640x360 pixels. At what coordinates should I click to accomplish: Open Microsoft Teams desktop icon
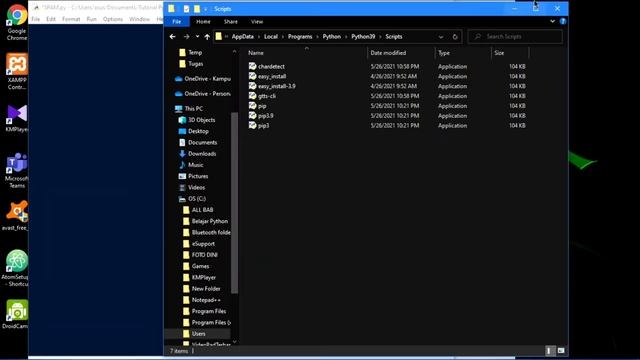point(16,171)
